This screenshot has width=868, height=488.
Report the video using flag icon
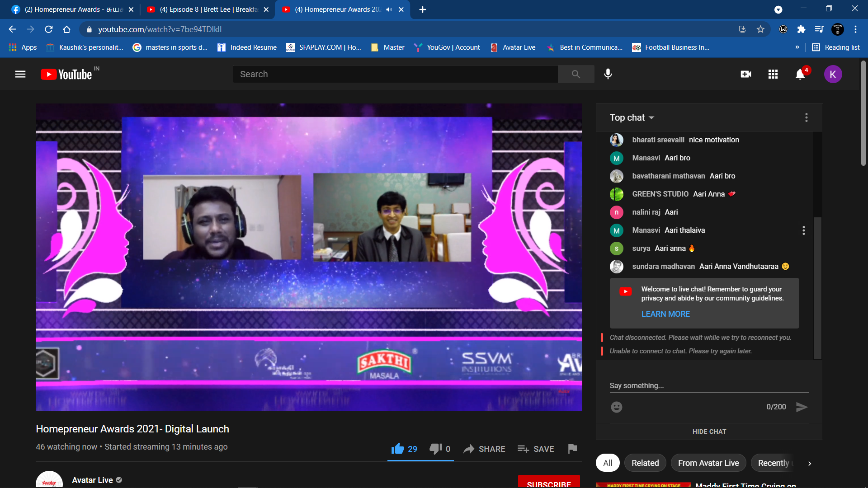[x=572, y=449]
